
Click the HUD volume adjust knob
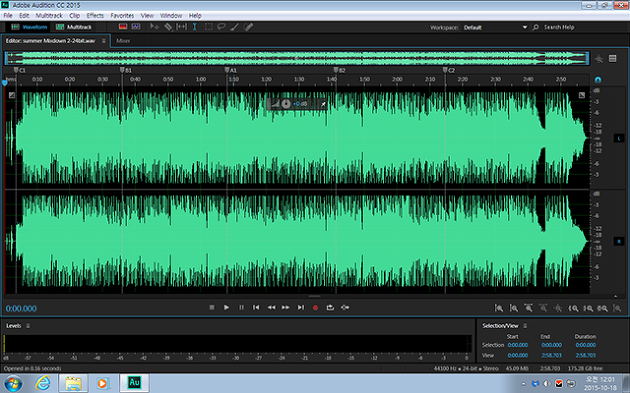click(x=286, y=104)
